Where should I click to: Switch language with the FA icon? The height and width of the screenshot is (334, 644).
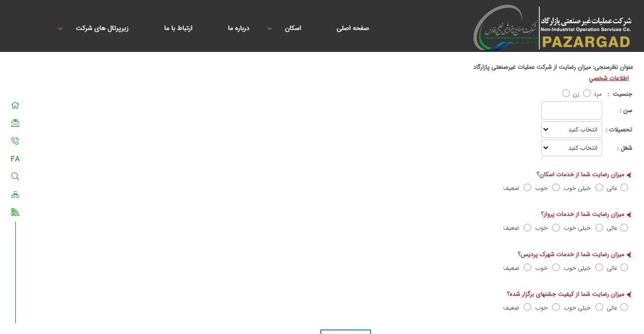(15, 159)
